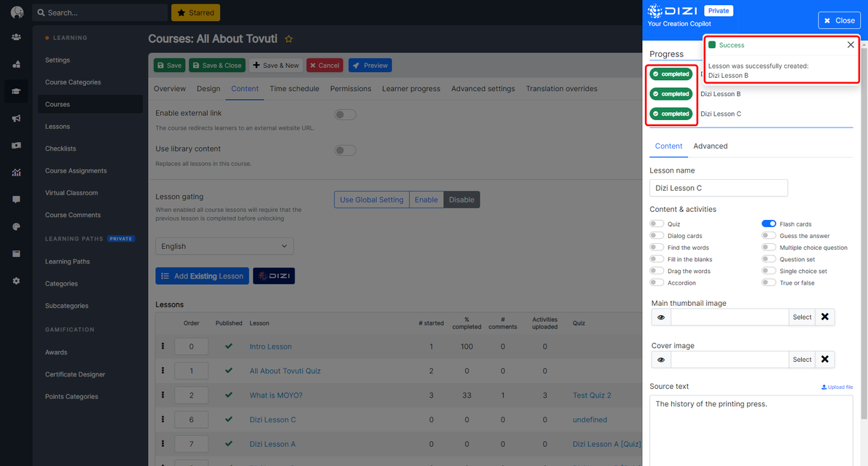The image size is (868, 466).
Task: Click Add Existing Lesson button
Action: click(x=202, y=276)
